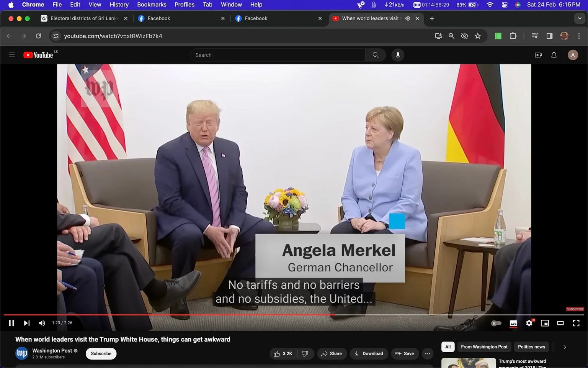Download the video

(369, 353)
